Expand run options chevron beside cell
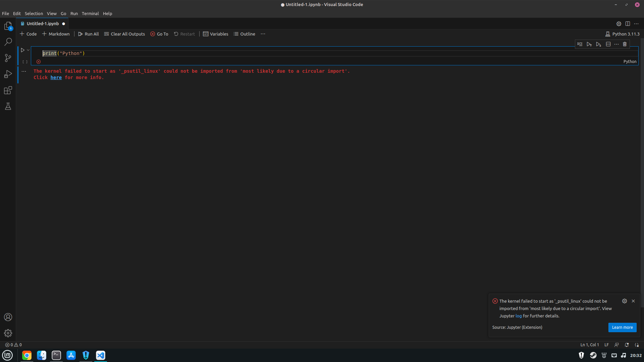The image size is (644, 362). tap(28, 50)
